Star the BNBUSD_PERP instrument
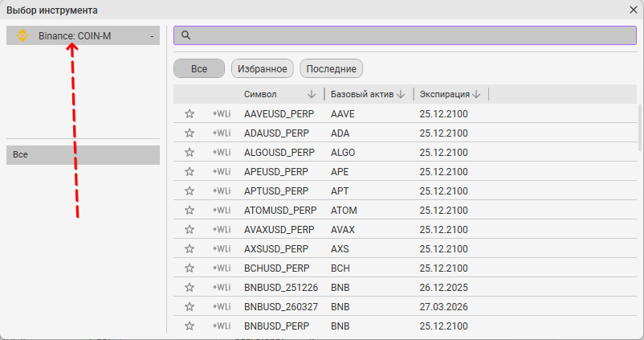Image resolution: width=644 pixels, height=340 pixels. click(190, 326)
